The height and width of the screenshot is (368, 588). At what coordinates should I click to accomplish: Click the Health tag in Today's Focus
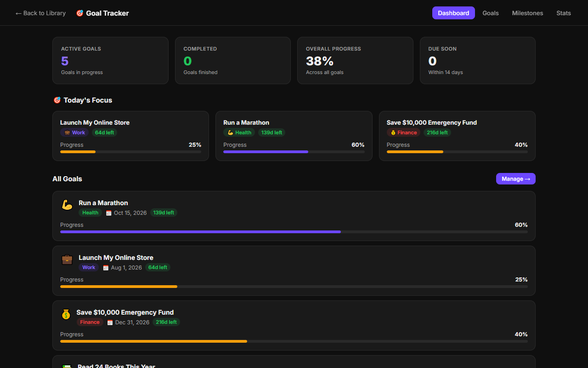239,132
